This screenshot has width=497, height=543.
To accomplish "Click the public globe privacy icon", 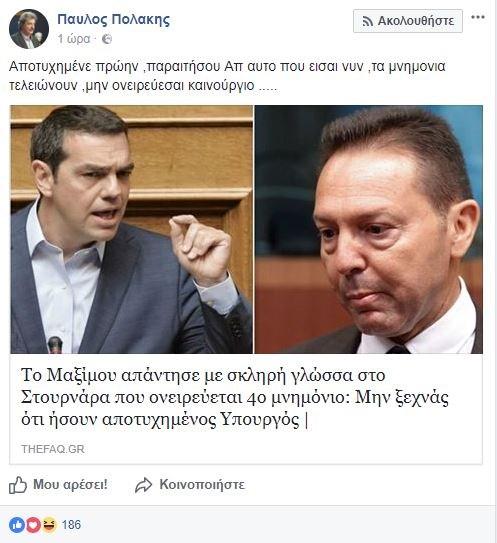I will tap(107, 39).
